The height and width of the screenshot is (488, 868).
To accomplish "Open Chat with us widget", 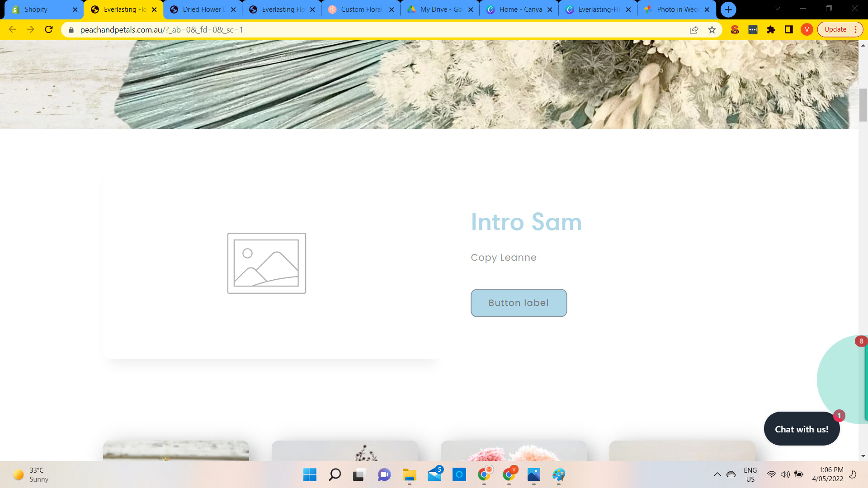I will point(802,429).
